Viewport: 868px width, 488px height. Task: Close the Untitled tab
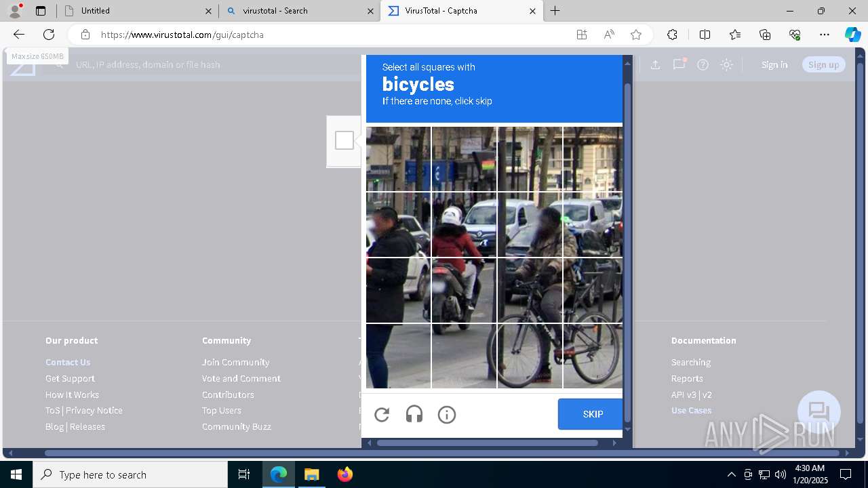[208, 11]
